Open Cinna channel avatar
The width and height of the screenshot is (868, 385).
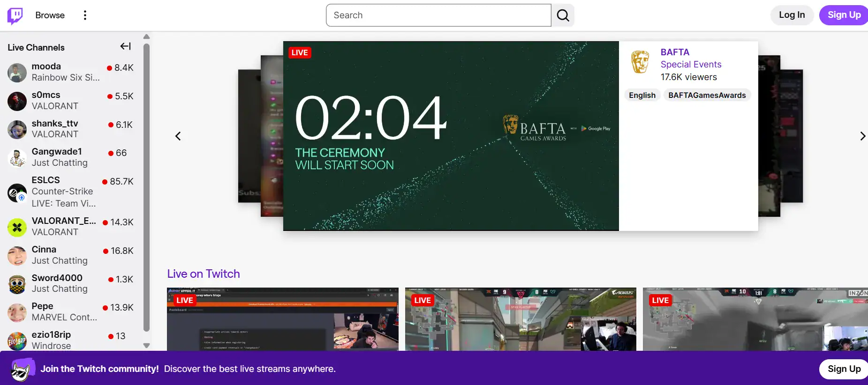point(17,256)
